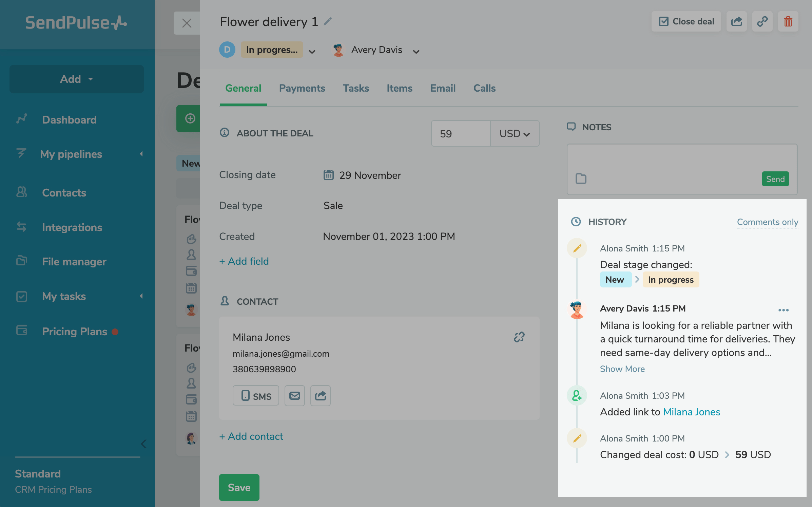Image resolution: width=812 pixels, height=507 pixels.
Task: Open the Items tab
Action: pyautogui.click(x=399, y=88)
